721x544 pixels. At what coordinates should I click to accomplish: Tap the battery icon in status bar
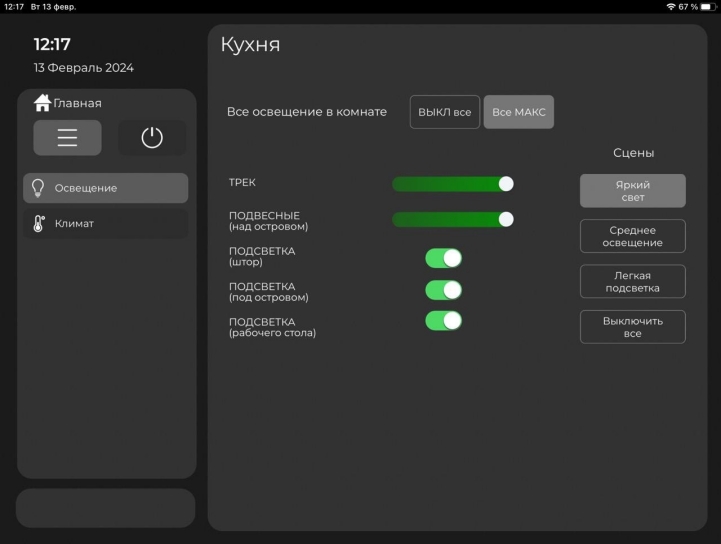pos(706,7)
